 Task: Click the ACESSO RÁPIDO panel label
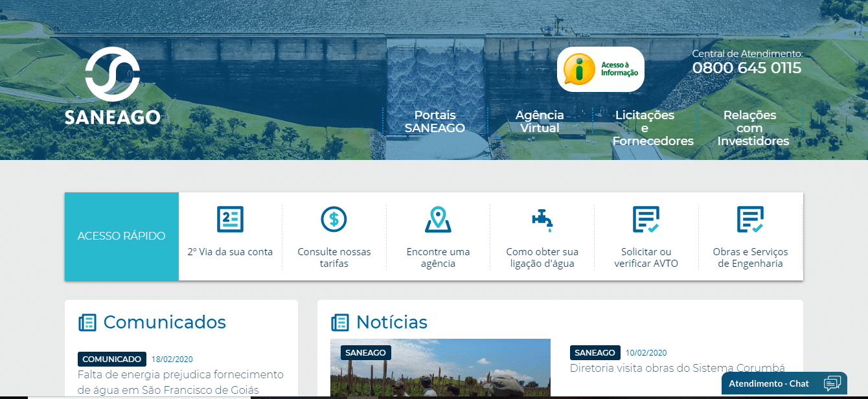[122, 236]
